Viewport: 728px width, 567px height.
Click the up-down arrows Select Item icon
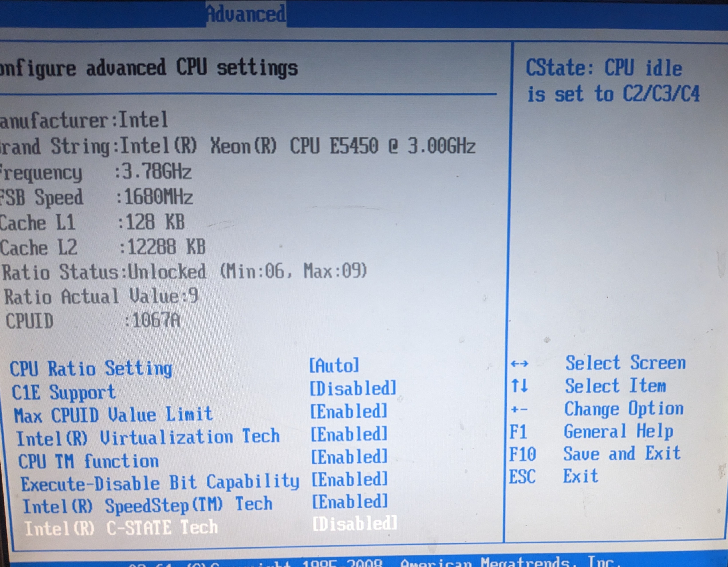(x=520, y=386)
